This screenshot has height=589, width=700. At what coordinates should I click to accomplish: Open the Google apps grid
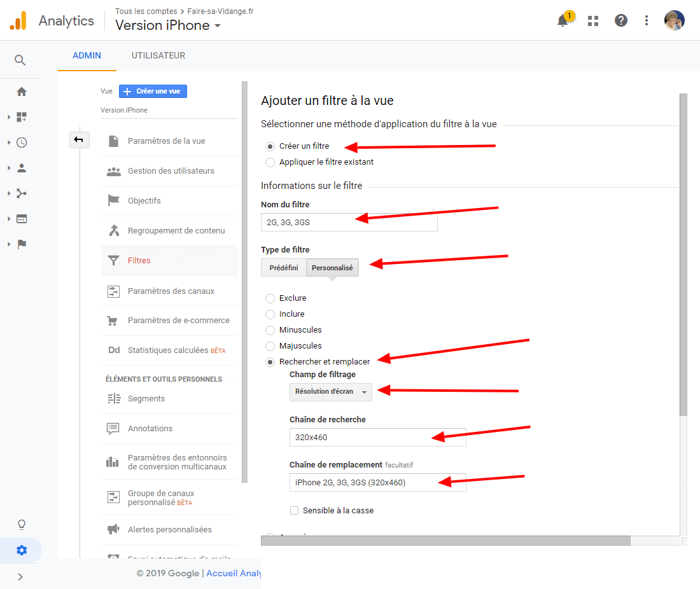pos(593,20)
